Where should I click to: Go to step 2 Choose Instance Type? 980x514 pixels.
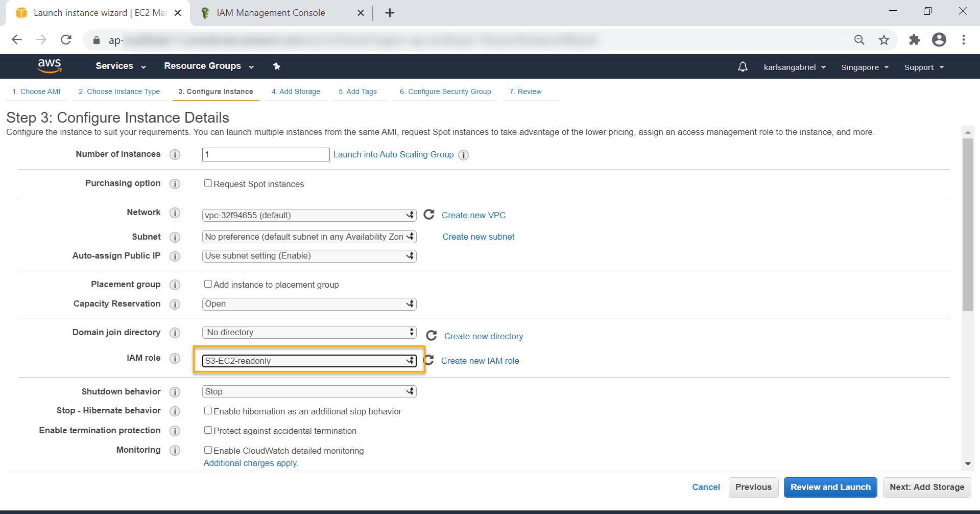coord(119,91)
